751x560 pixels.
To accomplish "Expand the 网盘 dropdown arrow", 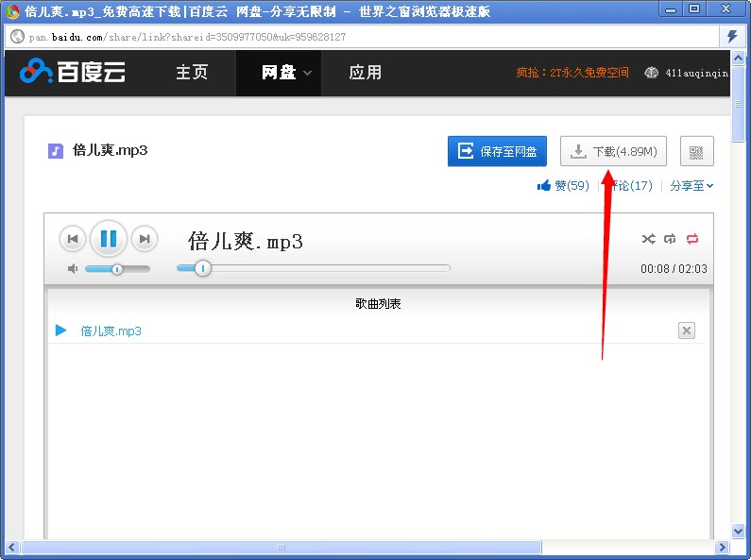I will pyautogui.click(x=308, y=74).
